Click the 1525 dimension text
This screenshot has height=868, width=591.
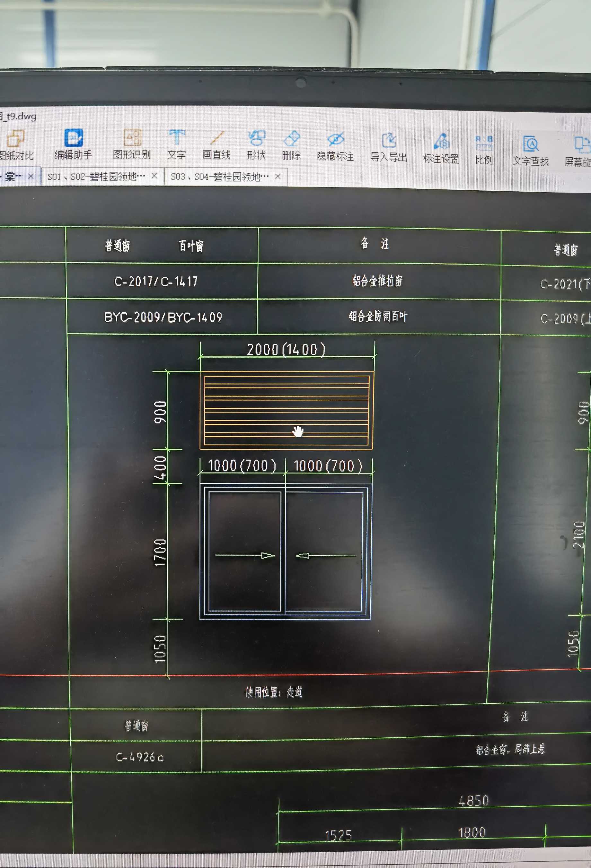tap(338, 835)
